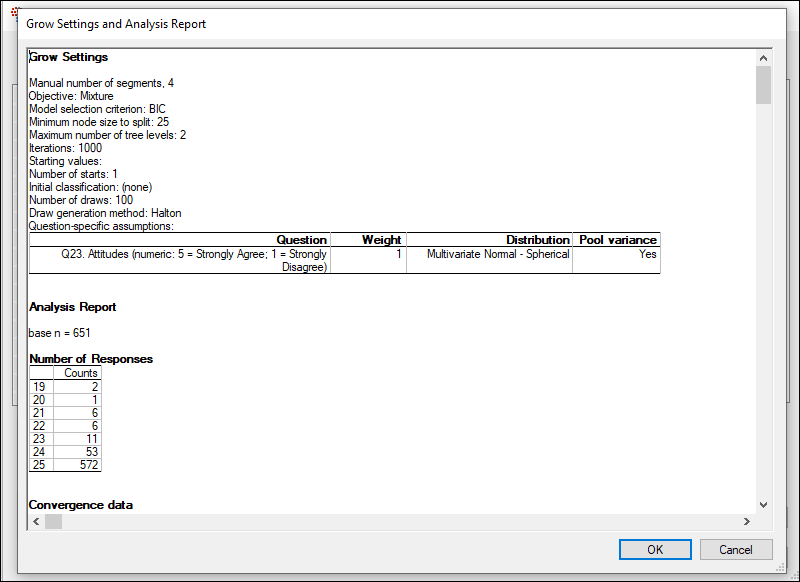This screenshot has width=800, height=582.
Task: Click the Analysis Report heading
Action: pyautogui.click(x=73, y=307)
